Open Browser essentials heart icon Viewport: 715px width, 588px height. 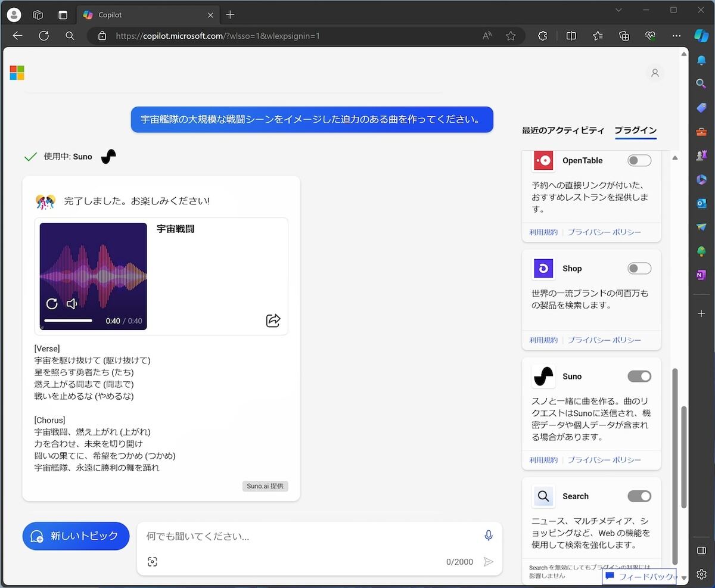(650, 36)
